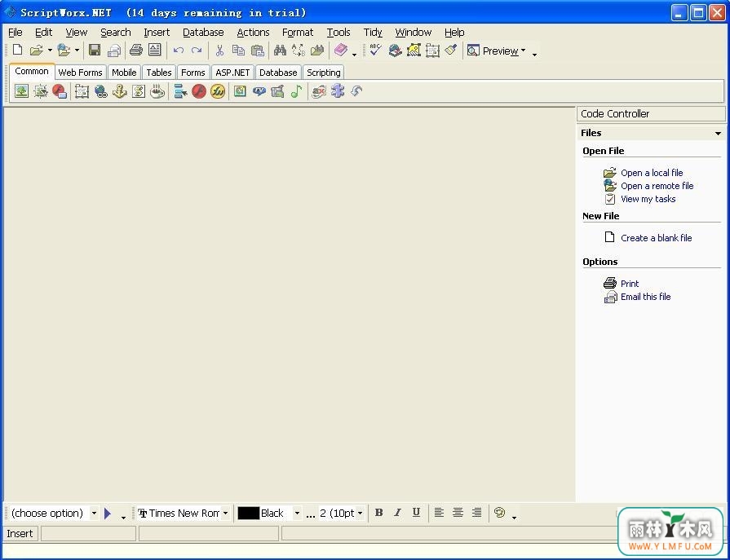Image resolution: width=730 pixels, height=560 pixels.
Task: Switch to the Tables tab
Action: pyautogui.click(x=159, y=73)
